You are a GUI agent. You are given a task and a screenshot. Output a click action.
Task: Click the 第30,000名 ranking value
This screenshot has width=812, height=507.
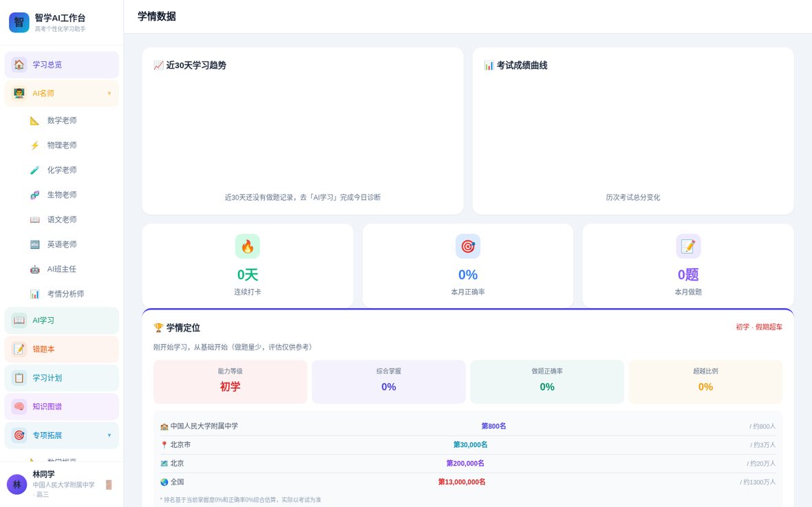click(470, 445)
